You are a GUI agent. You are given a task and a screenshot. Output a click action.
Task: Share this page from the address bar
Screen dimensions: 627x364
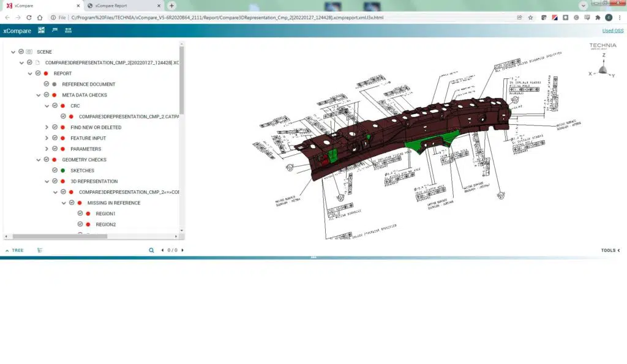point(519,18)
